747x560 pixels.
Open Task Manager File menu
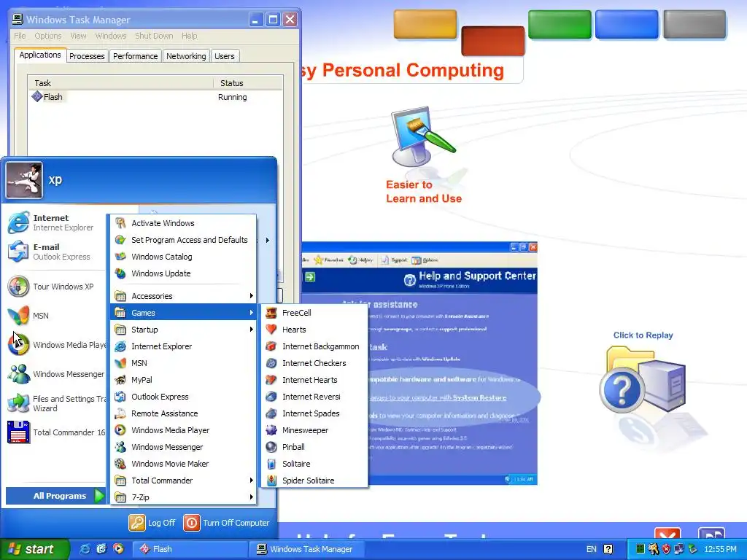pos(20,36)
